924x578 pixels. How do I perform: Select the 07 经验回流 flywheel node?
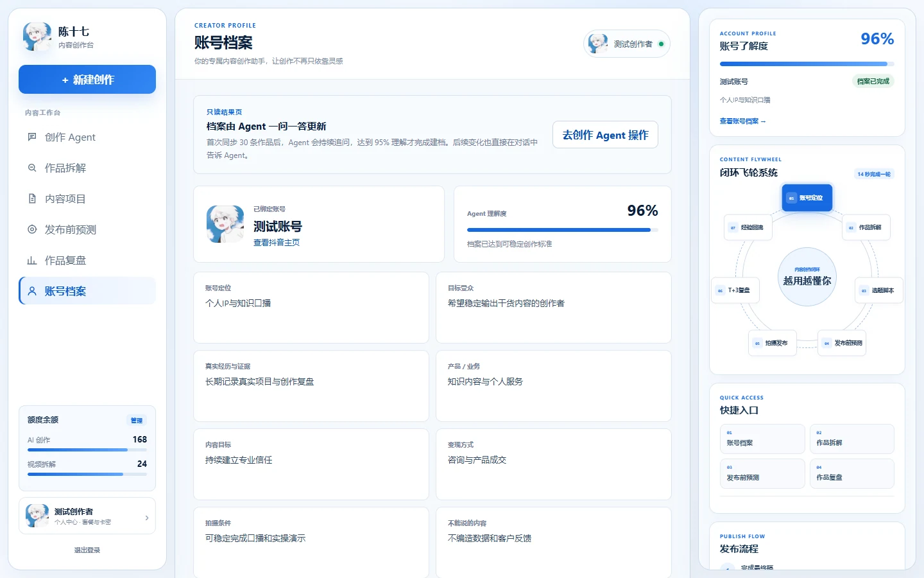[748, 227]
